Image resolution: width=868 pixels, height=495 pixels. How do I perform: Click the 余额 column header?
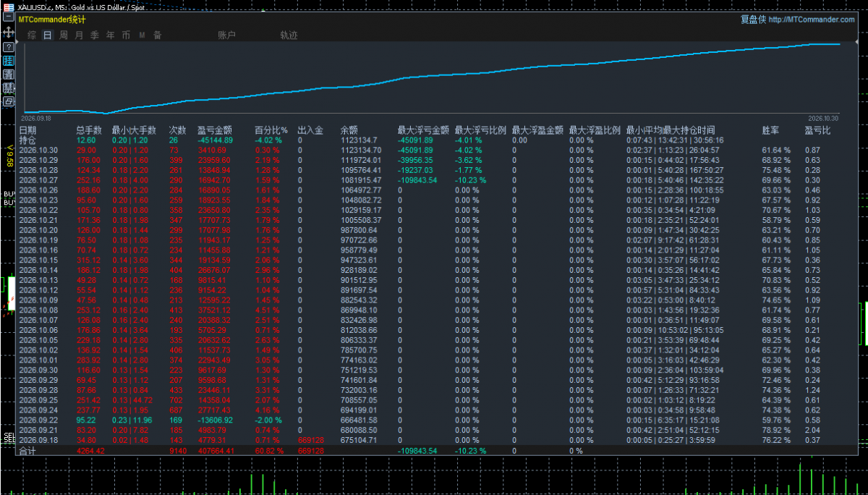point(349,130)
